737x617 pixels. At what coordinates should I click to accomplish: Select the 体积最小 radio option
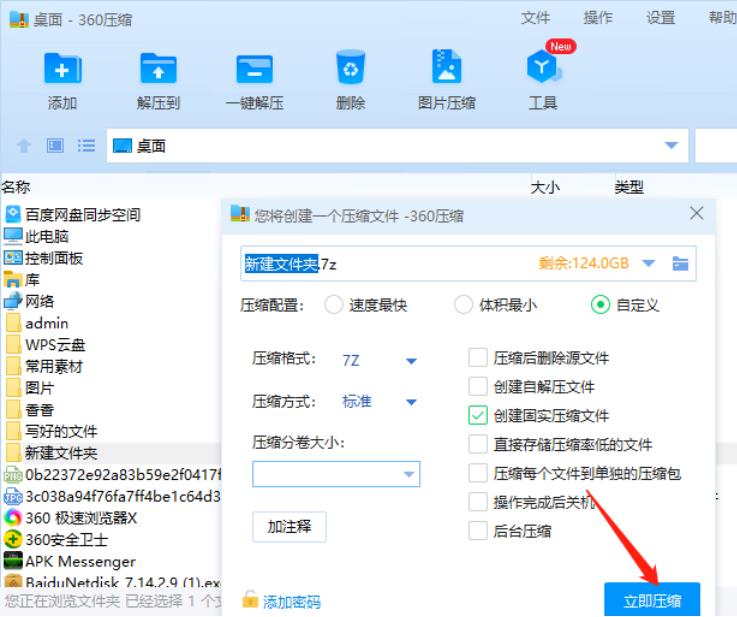pyautogui.click(x=463, y=306)
